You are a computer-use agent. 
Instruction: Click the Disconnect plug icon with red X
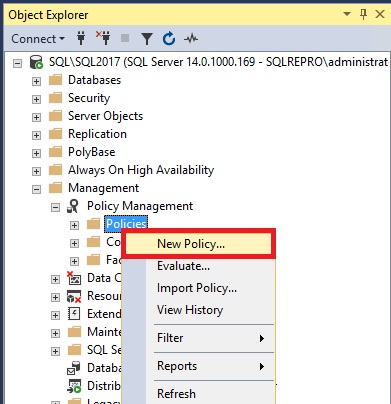pos(103,38)
